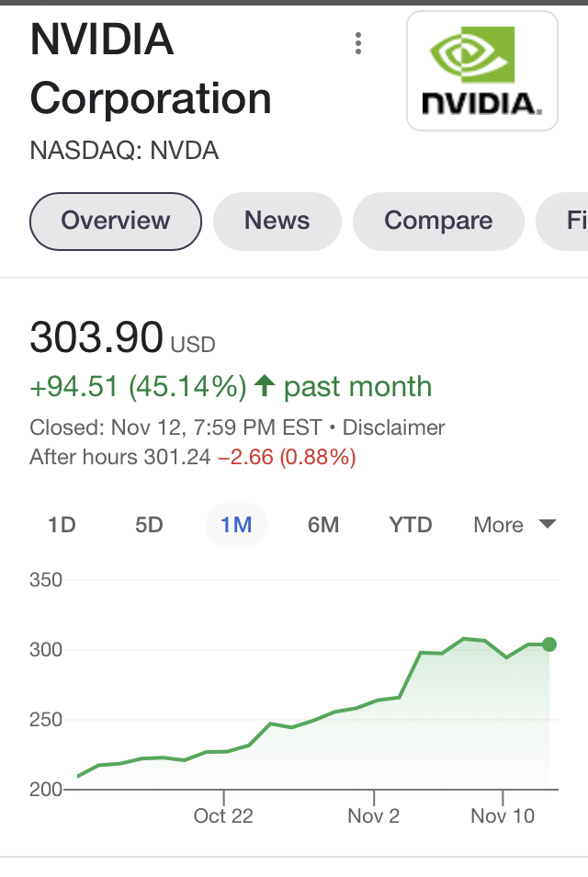This screenshot has height=877, width=588.
Task: Switch to the News tab
Action: coord(277,221)
